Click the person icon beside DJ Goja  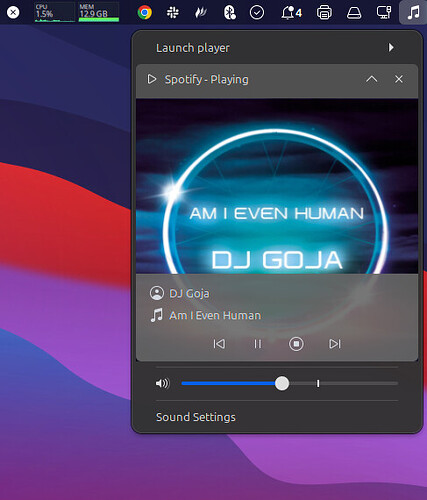point(157,293)
